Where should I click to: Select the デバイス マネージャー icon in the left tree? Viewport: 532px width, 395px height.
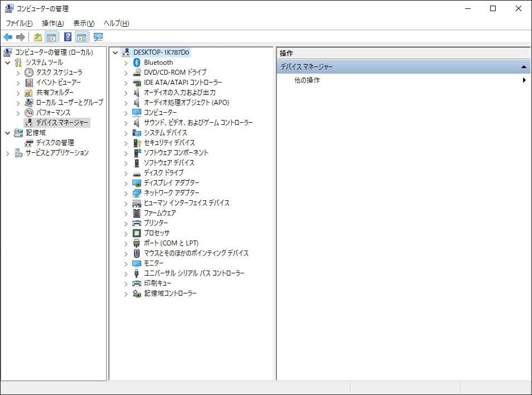pos(30,122)
